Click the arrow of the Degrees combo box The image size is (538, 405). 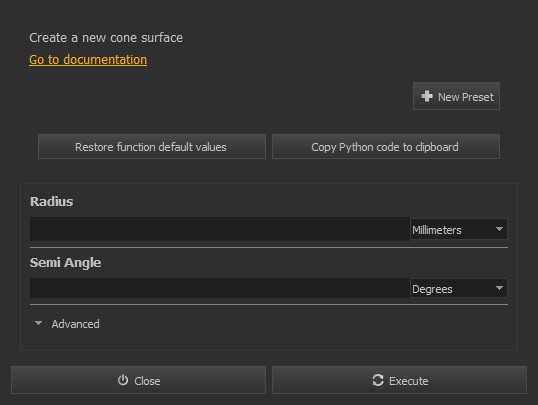499,288
